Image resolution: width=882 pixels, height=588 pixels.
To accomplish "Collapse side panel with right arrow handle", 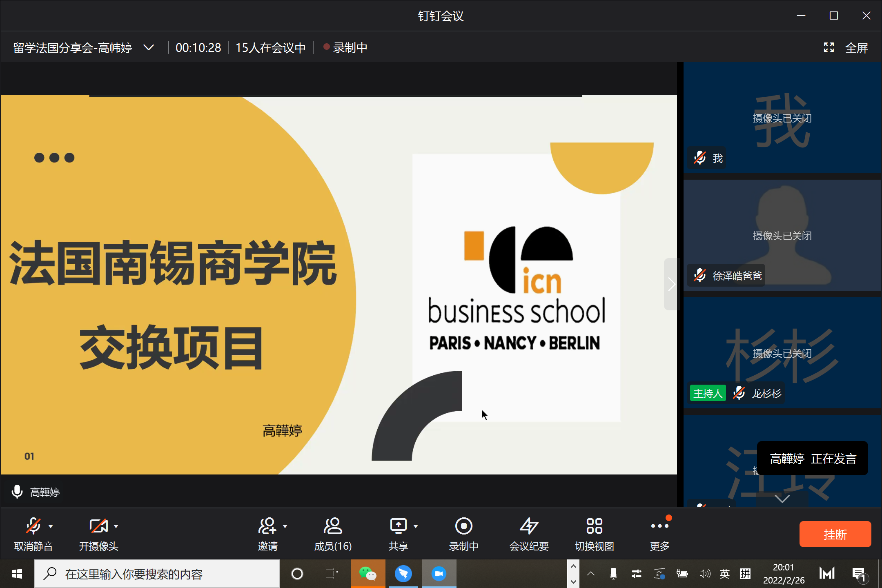I will [671, 284].
